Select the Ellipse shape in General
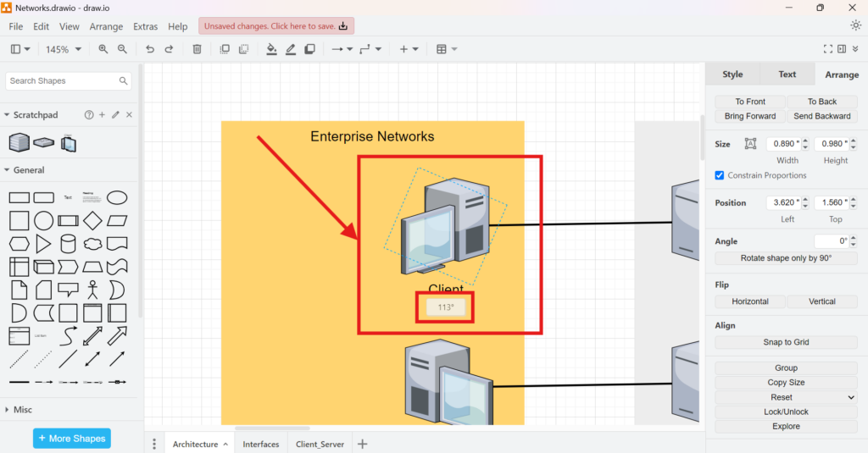This screenshot has width=868, height=453. (x=117, y=197)
